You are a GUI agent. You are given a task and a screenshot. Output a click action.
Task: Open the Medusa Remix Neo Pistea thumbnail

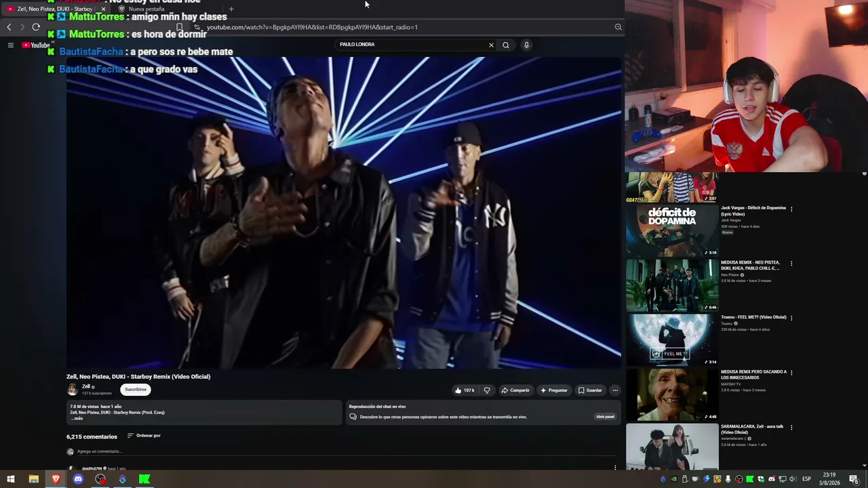tap(672, 285)
